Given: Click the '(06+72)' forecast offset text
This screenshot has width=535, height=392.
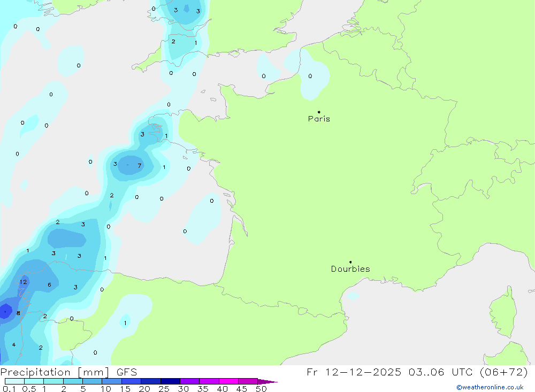Looking at the screenshot, I should point(503,372).
